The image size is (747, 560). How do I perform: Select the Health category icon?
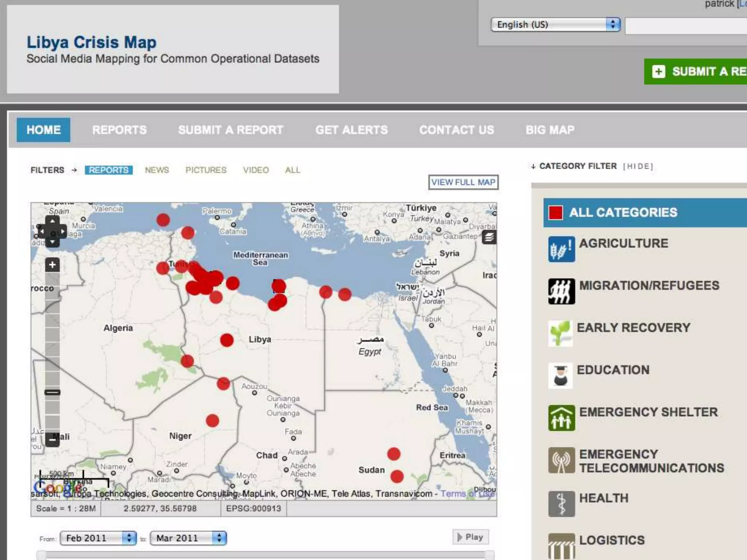(x=561, y=504)
